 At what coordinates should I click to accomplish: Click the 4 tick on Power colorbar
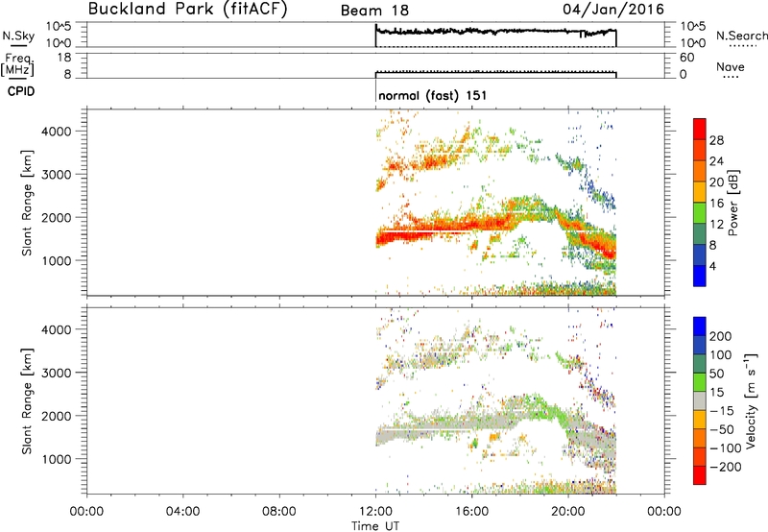pos(712,266)
